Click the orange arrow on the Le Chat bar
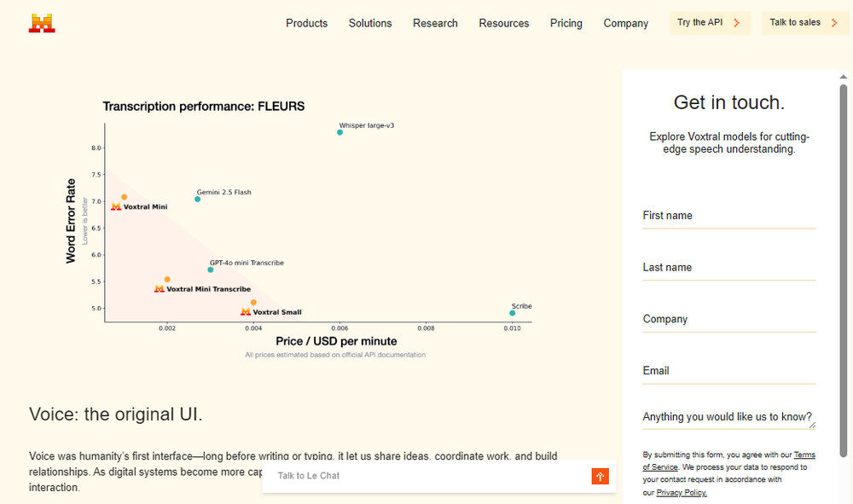The height and width of the screenshot is (504, 853). point(600,476)
